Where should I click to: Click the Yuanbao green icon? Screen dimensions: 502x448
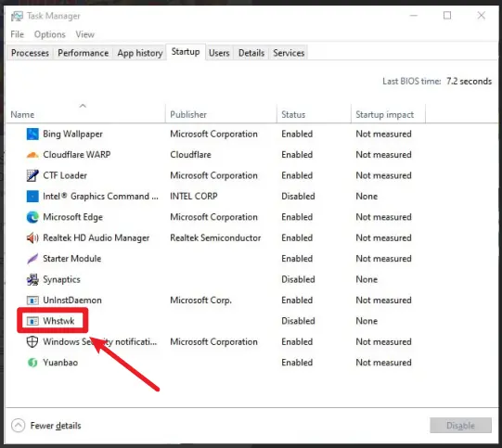(x=32, y=363)
